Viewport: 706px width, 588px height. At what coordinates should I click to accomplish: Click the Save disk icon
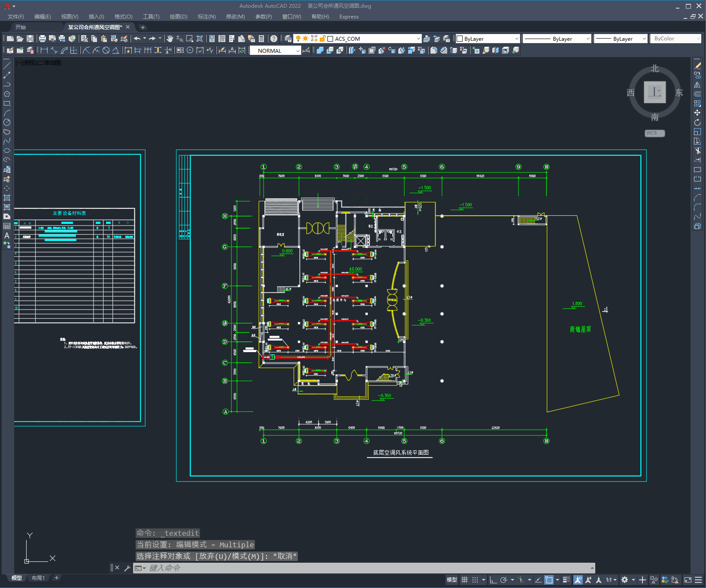(30, 39)
